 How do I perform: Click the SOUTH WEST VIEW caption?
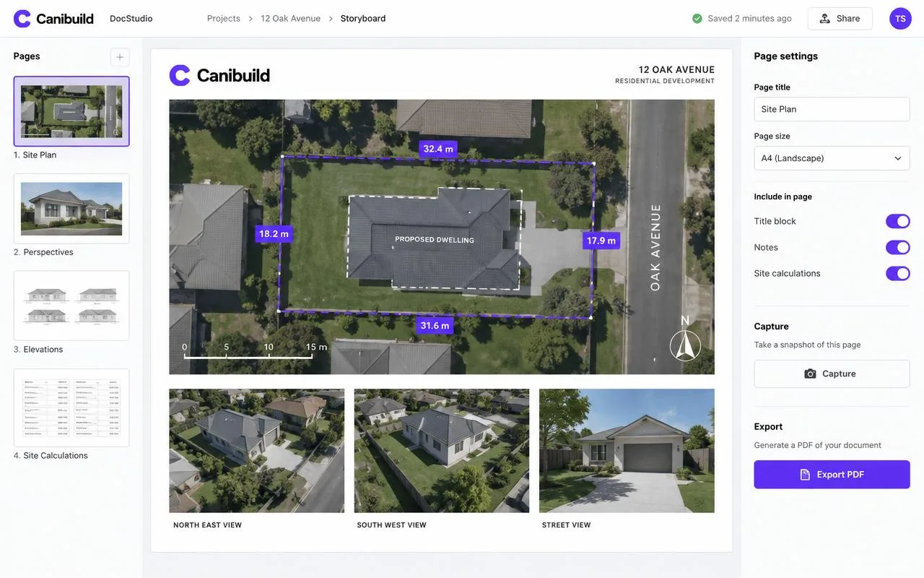point(391,525)
